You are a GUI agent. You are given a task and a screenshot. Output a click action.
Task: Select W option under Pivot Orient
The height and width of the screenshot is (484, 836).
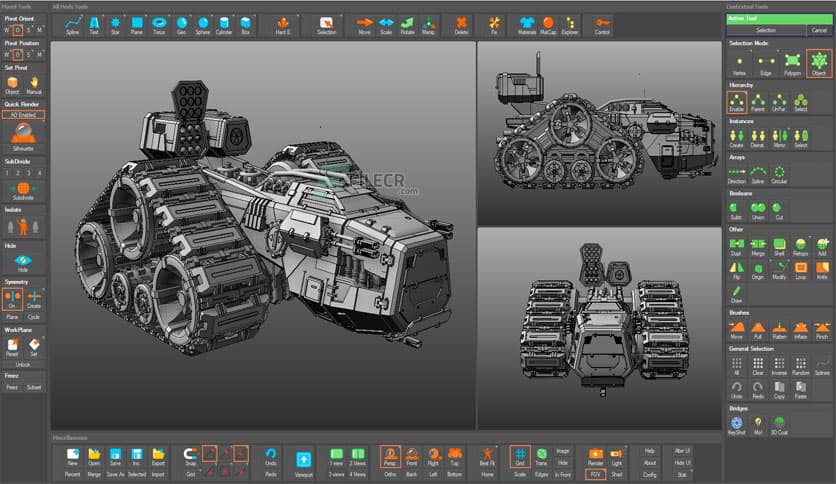(6, 28)
